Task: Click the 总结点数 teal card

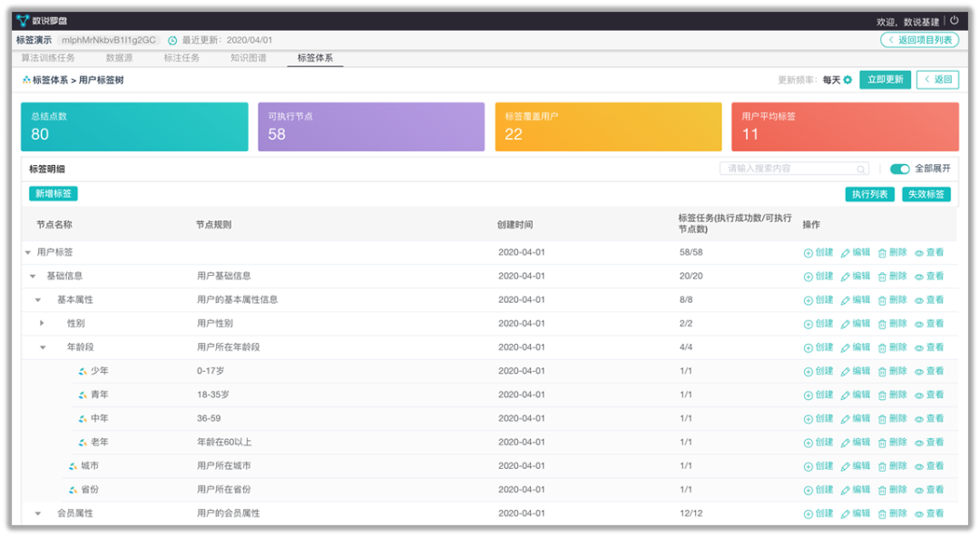Action: click(134, 127)
